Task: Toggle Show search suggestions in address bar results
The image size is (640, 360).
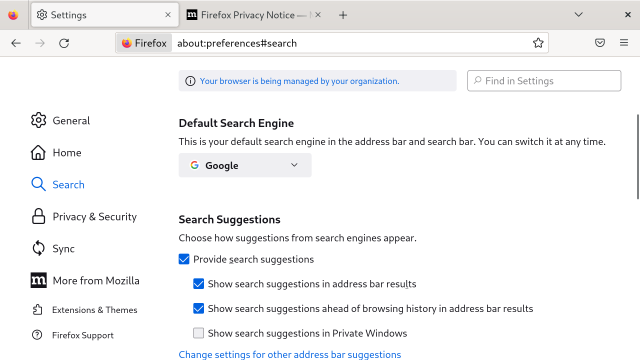Action: tap(198, 284)
